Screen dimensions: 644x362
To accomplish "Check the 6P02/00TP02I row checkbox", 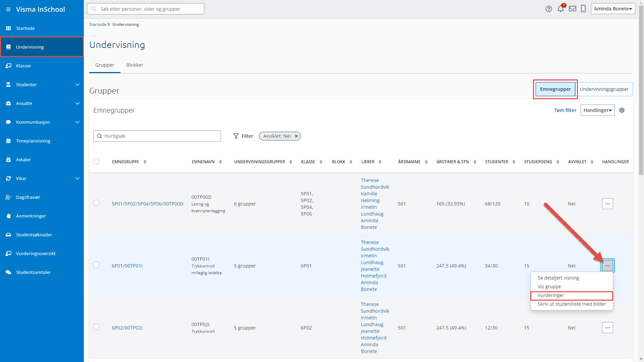I will [x=96, y=327].
